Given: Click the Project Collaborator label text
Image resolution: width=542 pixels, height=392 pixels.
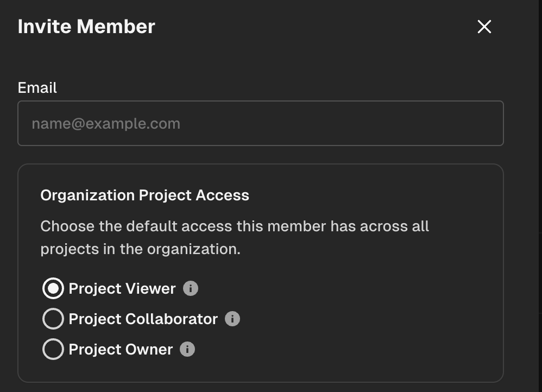Looking at the screenshot, I should (143, 319).
